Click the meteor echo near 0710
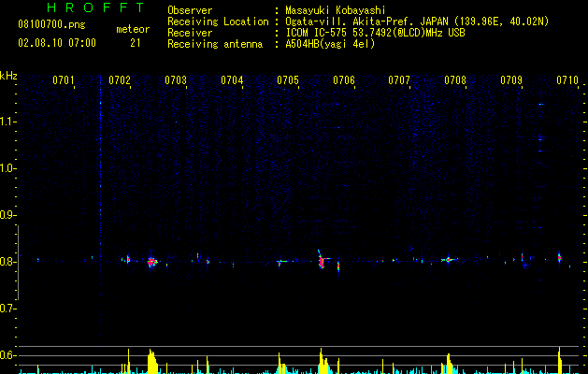588x374 pixels. 559,257
